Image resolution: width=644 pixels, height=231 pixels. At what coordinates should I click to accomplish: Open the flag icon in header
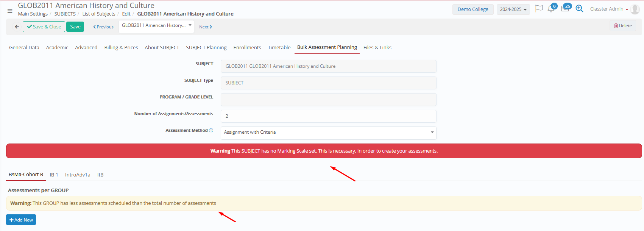[x=539, y=9]
